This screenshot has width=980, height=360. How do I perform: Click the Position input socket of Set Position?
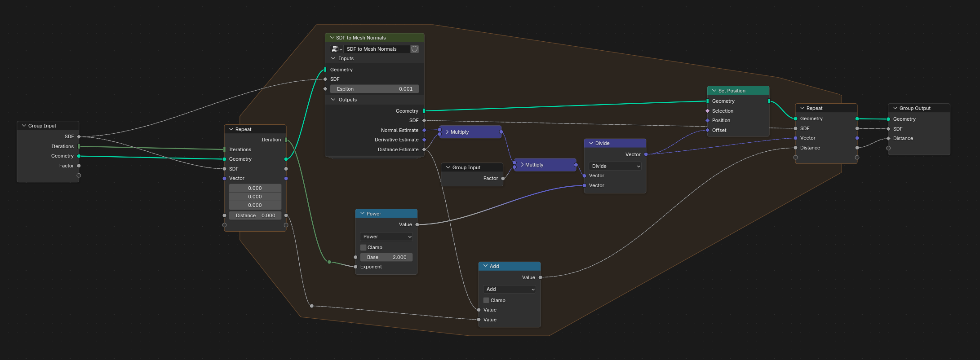tap(708, 120)
